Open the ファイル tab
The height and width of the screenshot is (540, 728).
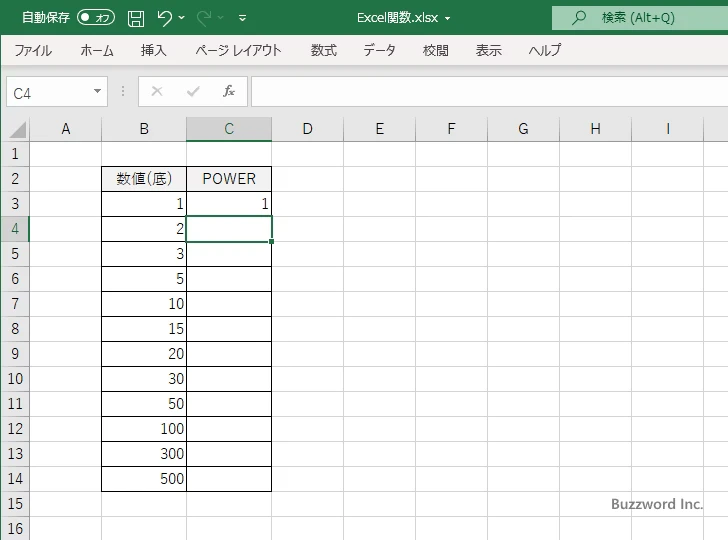coord(33,50)
